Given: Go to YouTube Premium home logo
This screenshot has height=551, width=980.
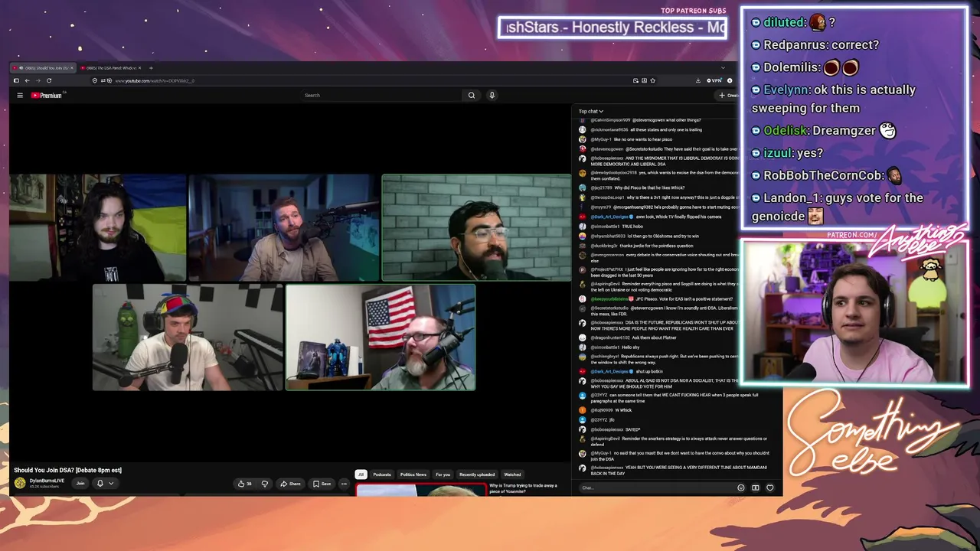Looking at the screenshot, I should 47,95.
